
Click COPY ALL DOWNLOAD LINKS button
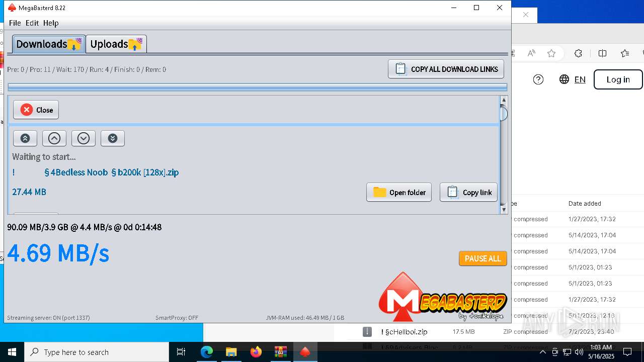446,69
